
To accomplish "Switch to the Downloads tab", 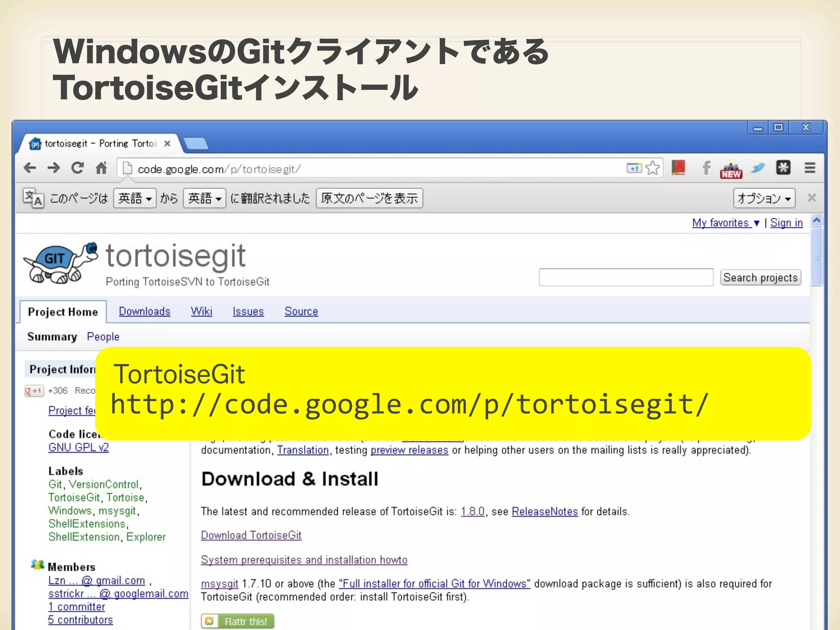I will [x=144, y=311].
